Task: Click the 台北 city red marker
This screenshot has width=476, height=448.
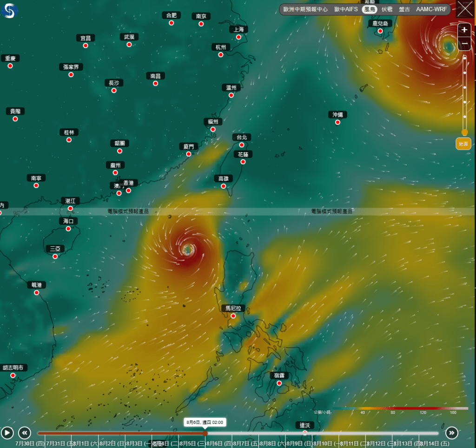Action: [x=242, y=145]
